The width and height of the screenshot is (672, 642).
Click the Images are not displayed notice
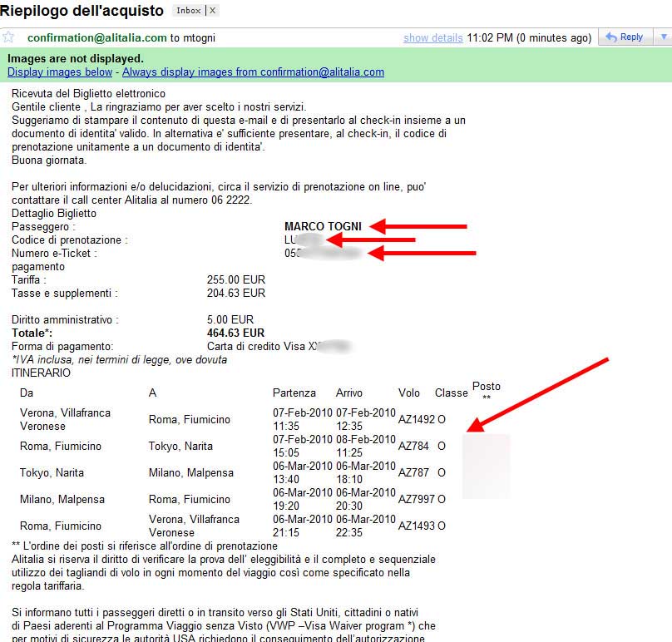coord(76,59)
